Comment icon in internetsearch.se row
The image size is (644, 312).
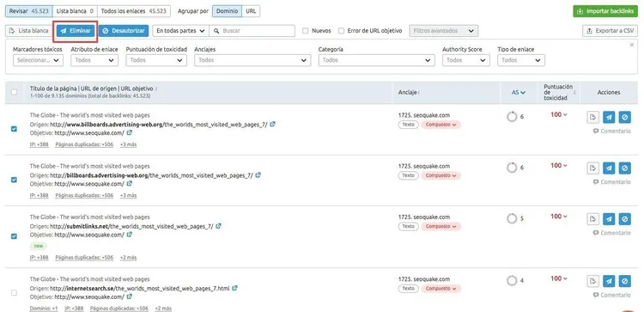596,295
